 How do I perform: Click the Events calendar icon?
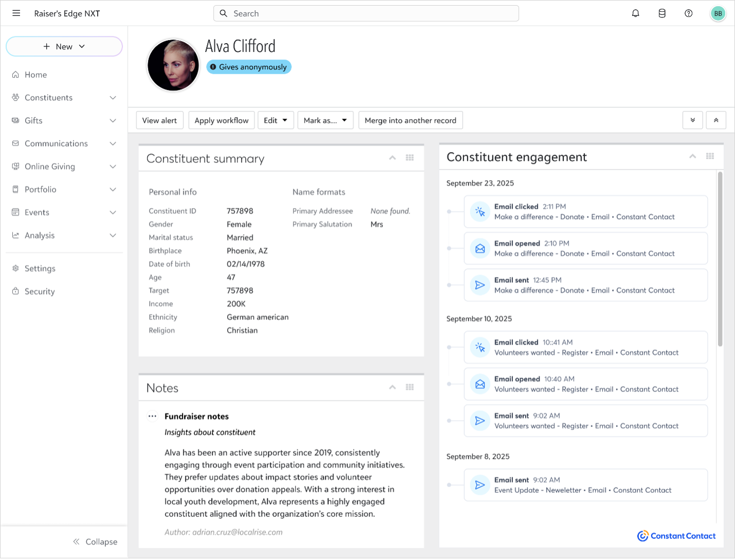click(x=15, y=212)
